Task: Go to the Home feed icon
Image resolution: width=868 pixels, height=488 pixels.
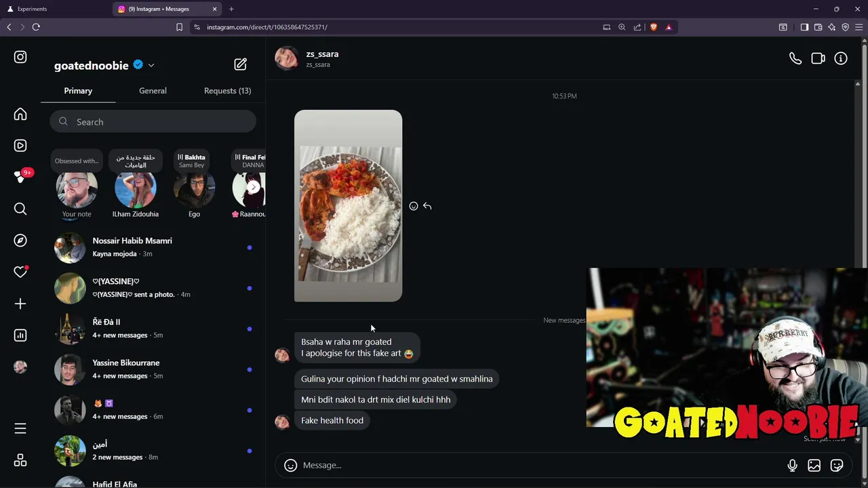Action: point(20,114)
